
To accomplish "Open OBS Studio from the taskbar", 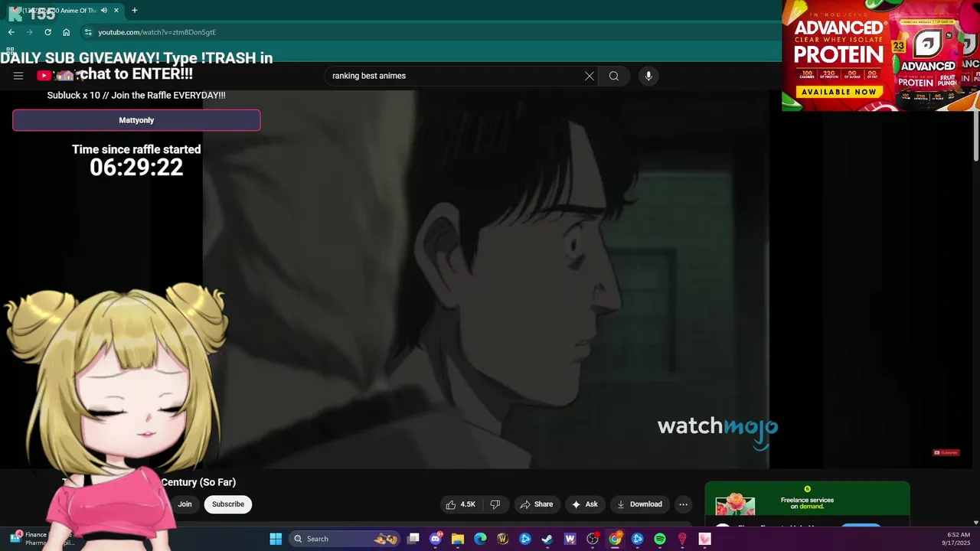I will pos(593,539).
